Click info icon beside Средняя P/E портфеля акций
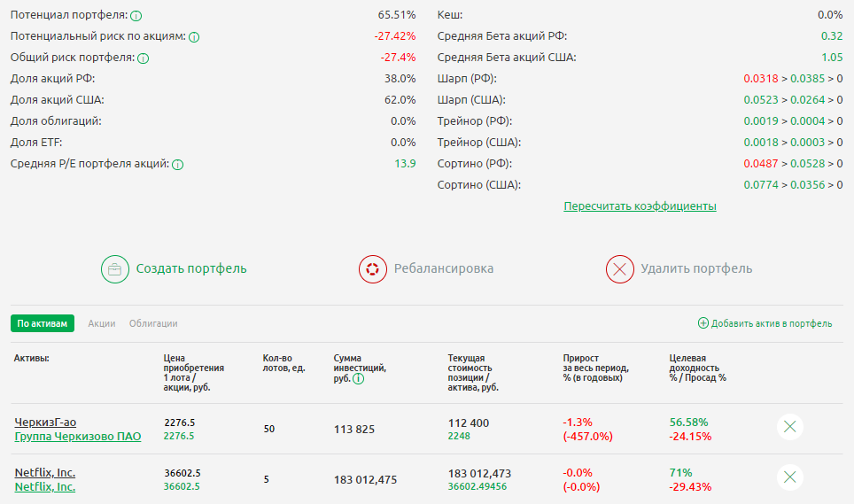 pos(177,165)
